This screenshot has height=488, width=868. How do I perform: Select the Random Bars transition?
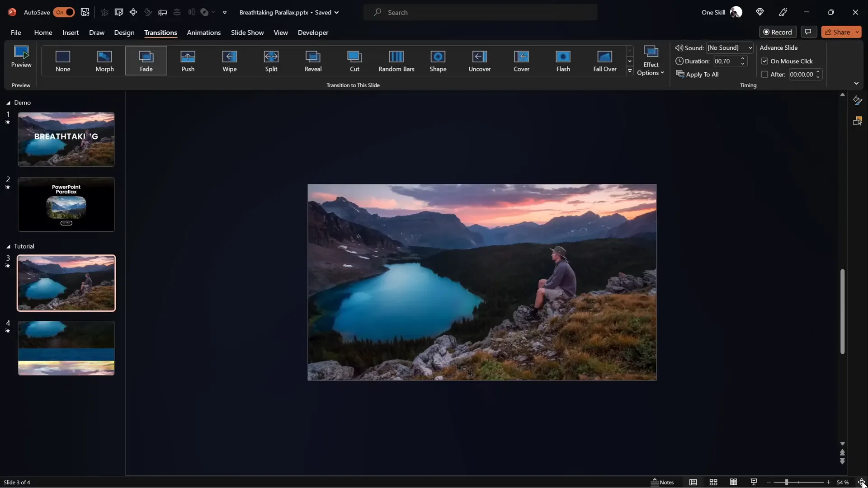click(x=396, y=61)
